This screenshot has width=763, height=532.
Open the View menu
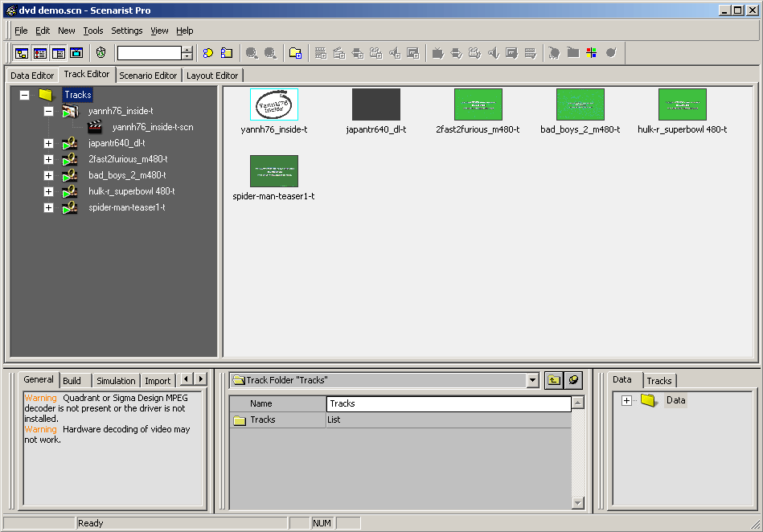(x=159, y=31)
